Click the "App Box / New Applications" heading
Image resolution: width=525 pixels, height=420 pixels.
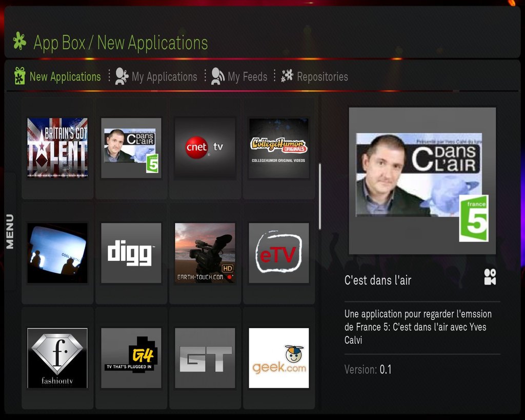point(120,43)
